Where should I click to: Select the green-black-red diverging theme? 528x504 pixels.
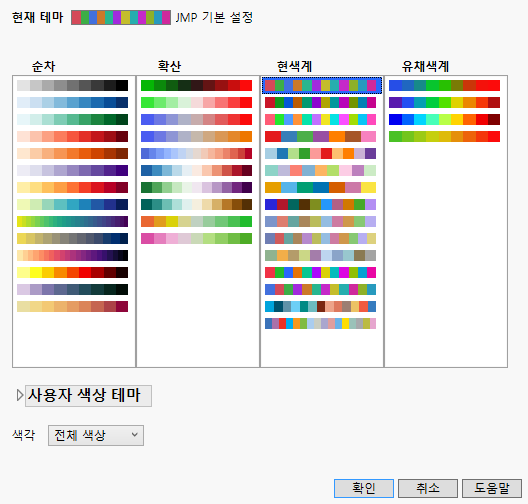pyautogui.click(x=196, y=86)
